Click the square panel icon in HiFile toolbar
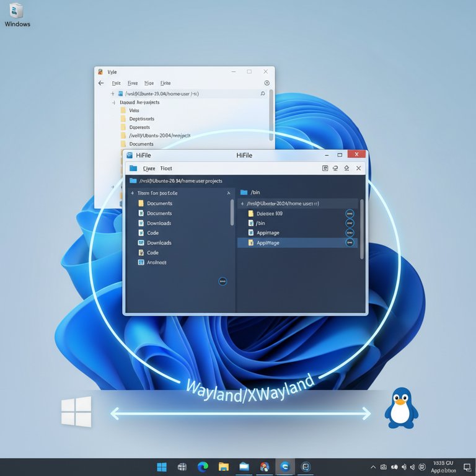This screenshot has height=476, width=476. pos(325,168)
